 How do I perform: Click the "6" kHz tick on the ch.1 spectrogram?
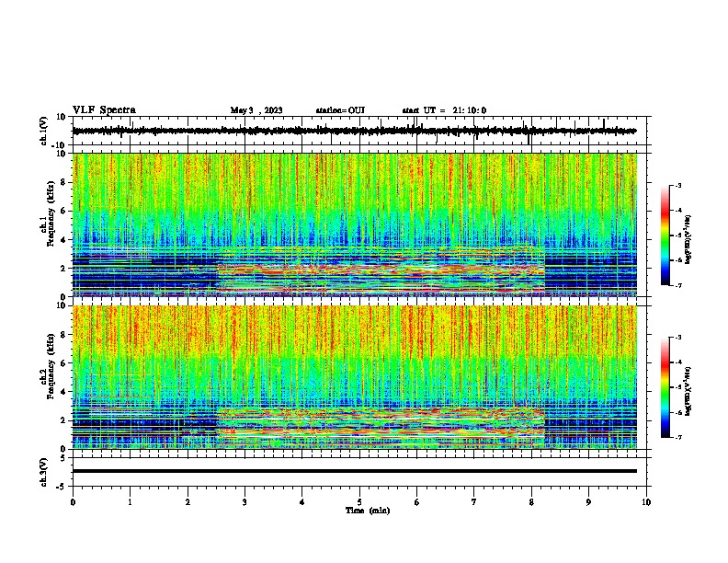tap(63, 211)
